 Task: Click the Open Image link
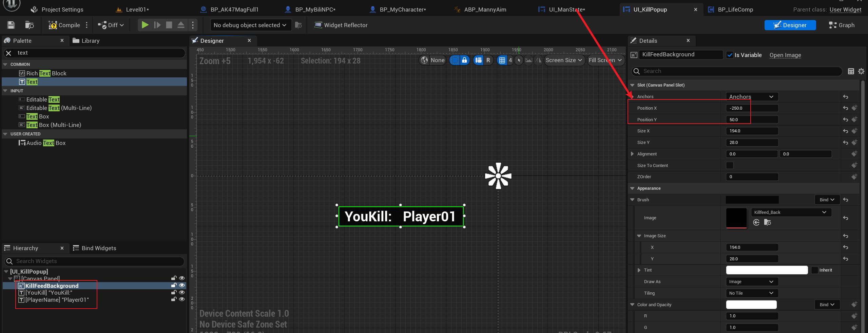pyautogui.click(x=785, y=55)
